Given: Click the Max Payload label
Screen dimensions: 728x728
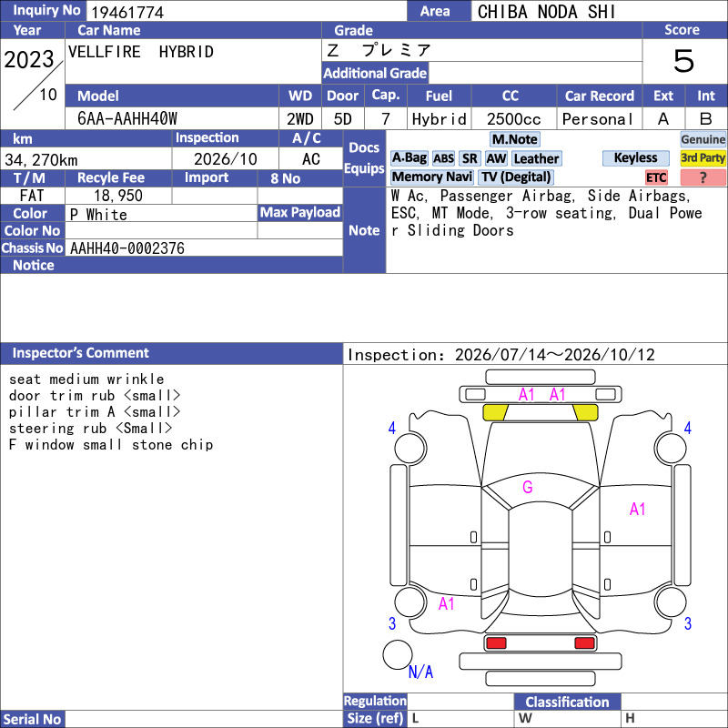Looking at the screenshot, I should pos(300,213).
